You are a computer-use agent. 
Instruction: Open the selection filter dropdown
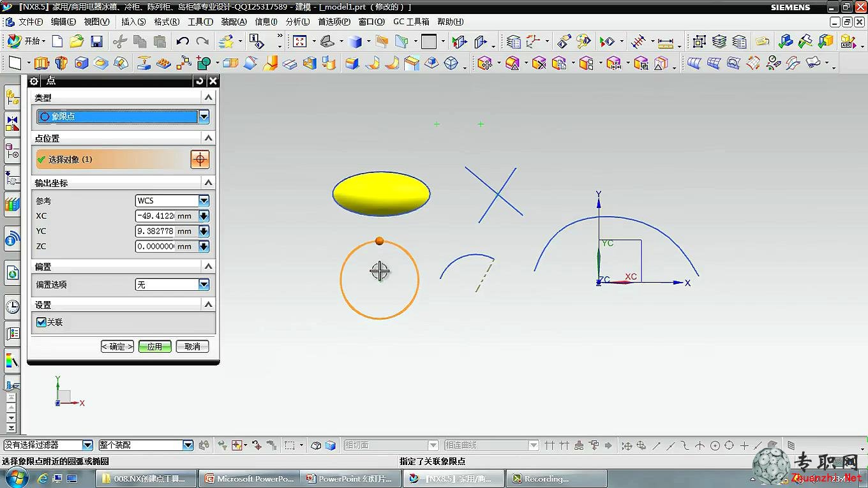pos(87,445)
